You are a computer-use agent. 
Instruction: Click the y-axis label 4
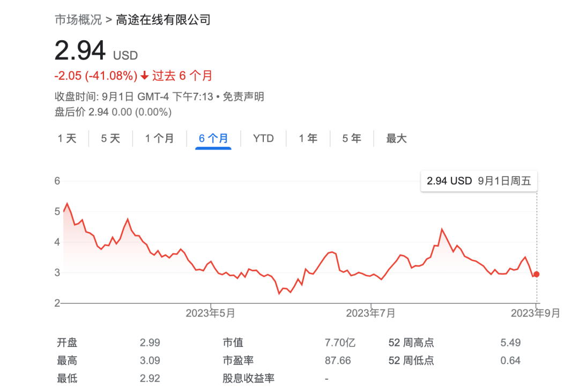57,242
